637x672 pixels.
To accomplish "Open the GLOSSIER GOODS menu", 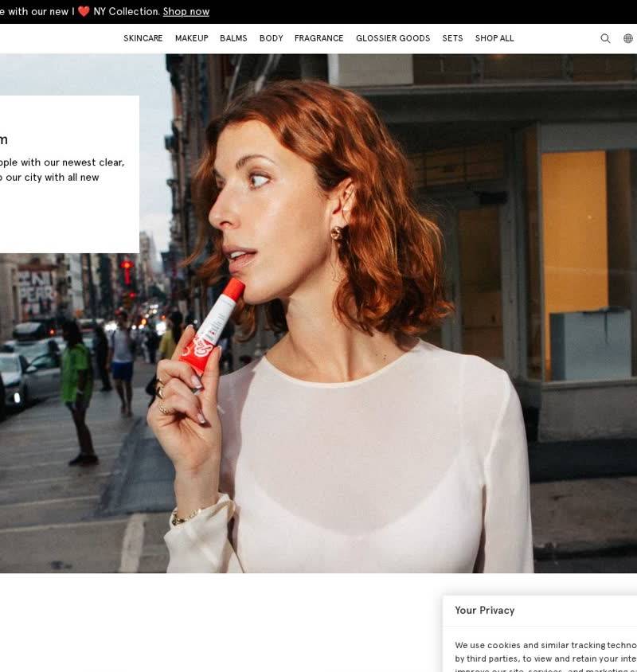I will pos(393,38).
